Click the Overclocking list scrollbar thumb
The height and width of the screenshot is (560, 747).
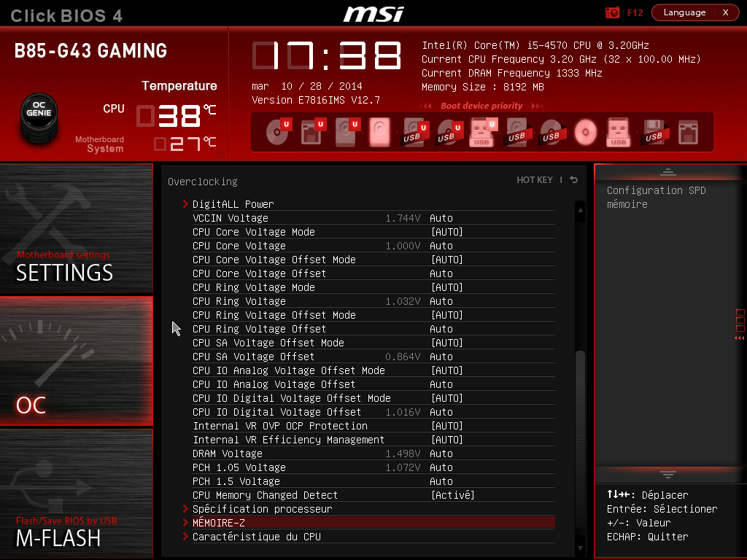pos(580,438)
